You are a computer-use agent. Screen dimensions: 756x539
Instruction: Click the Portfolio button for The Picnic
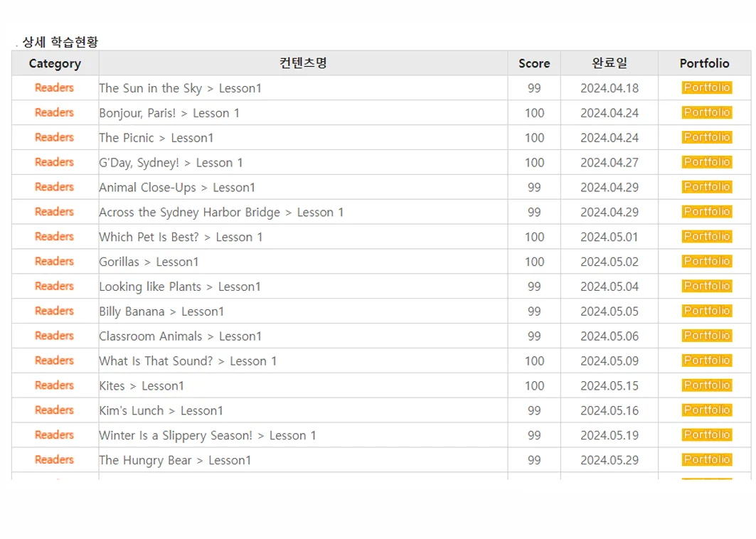[x=707, y=137]
